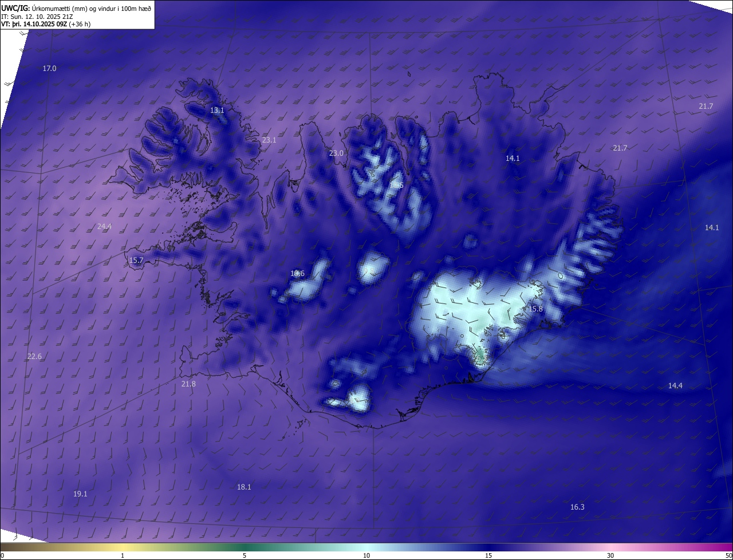733x560 pixels.
Task: Click the colorbar tick label 1
Action: pos(123,555)
